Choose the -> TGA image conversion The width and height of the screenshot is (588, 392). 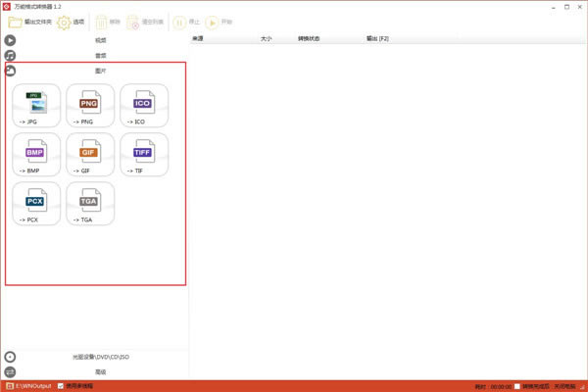click(90, 204)
